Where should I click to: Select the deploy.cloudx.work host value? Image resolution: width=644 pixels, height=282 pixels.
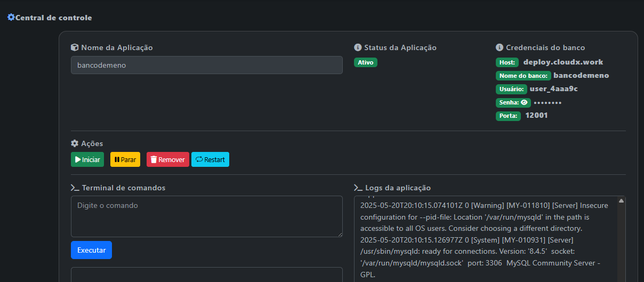563,62
